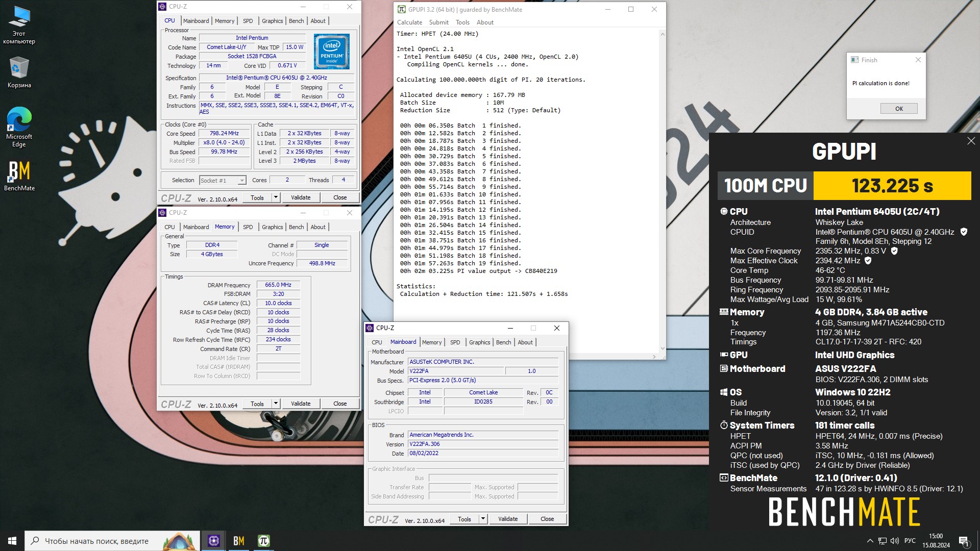Launch the Microsoft Edge desktop shortcut
The height and width of the screenshot is (551, 980).
point(19,127)
